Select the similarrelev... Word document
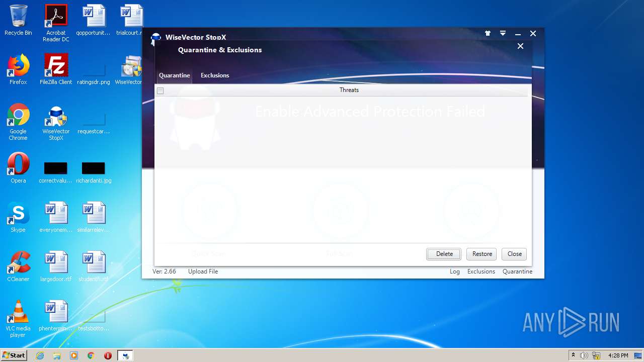Screen dimensions: 644x362 pyautogui.click(x=94, y=217)
